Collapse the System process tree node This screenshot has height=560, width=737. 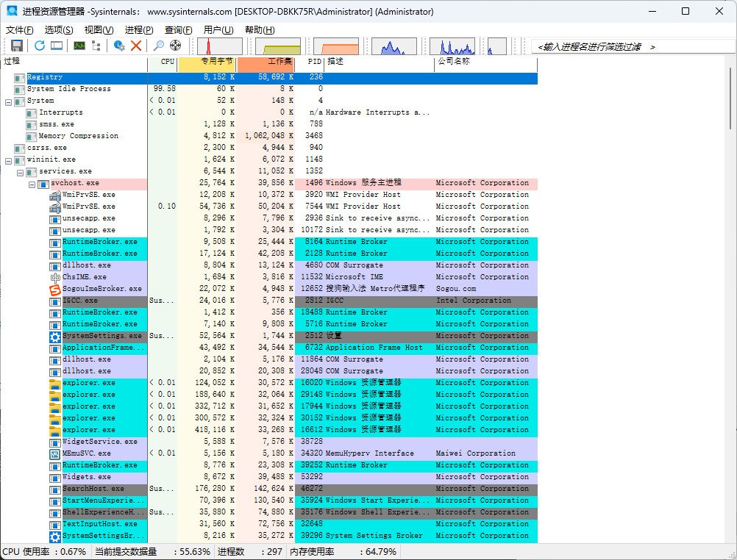point(8,101)
